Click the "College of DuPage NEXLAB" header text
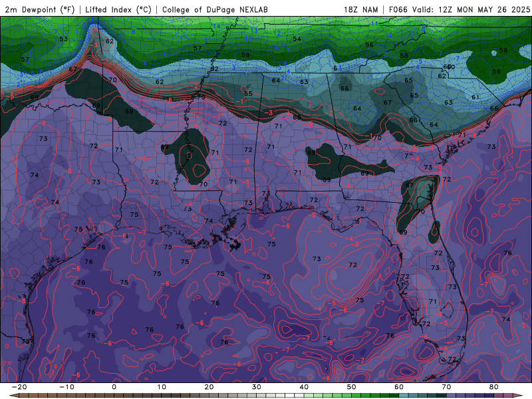Screen dimensions: 532x399 pos(215,9)
